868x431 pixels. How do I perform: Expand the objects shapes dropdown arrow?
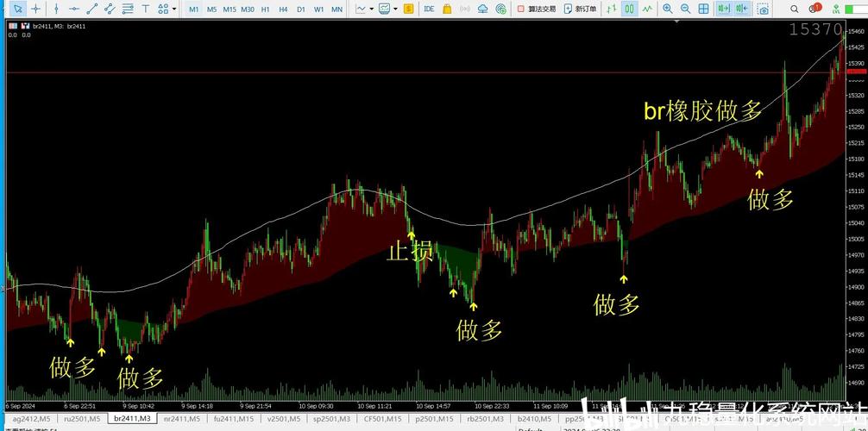click(173, 9)
